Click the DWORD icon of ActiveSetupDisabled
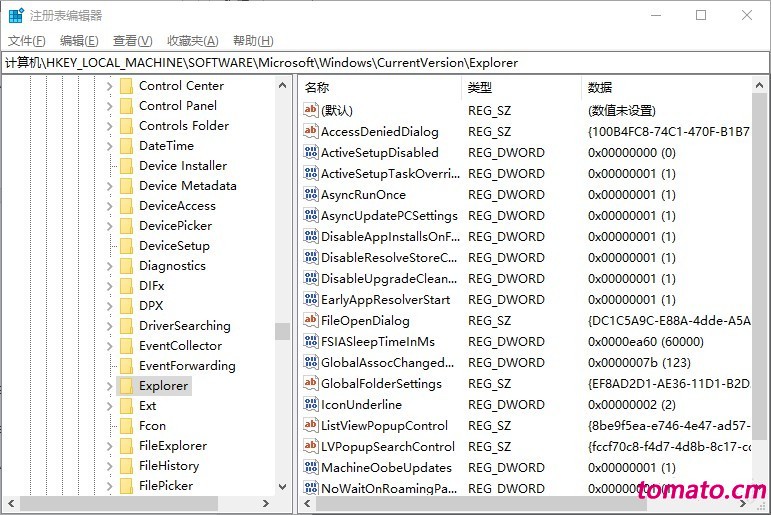 pos(310,152)
